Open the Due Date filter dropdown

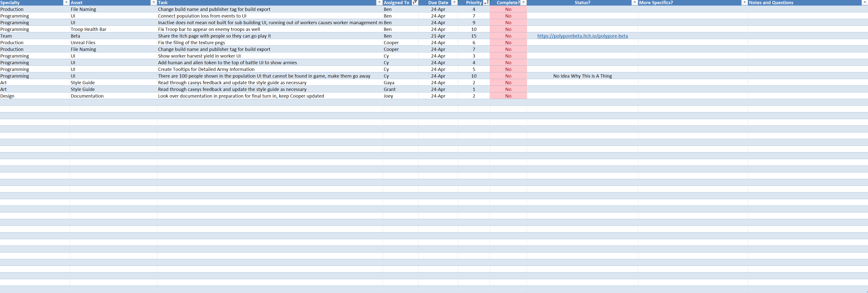454,2
